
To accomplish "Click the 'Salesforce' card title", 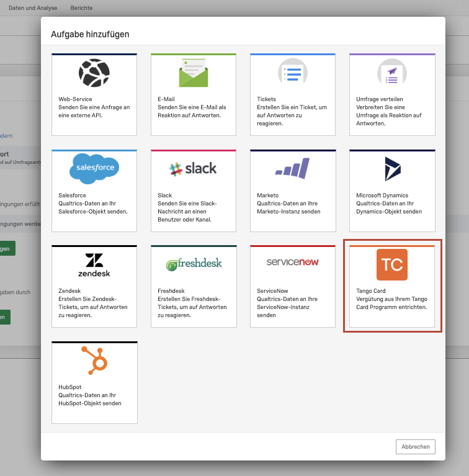I will click(x=72, y=195).
